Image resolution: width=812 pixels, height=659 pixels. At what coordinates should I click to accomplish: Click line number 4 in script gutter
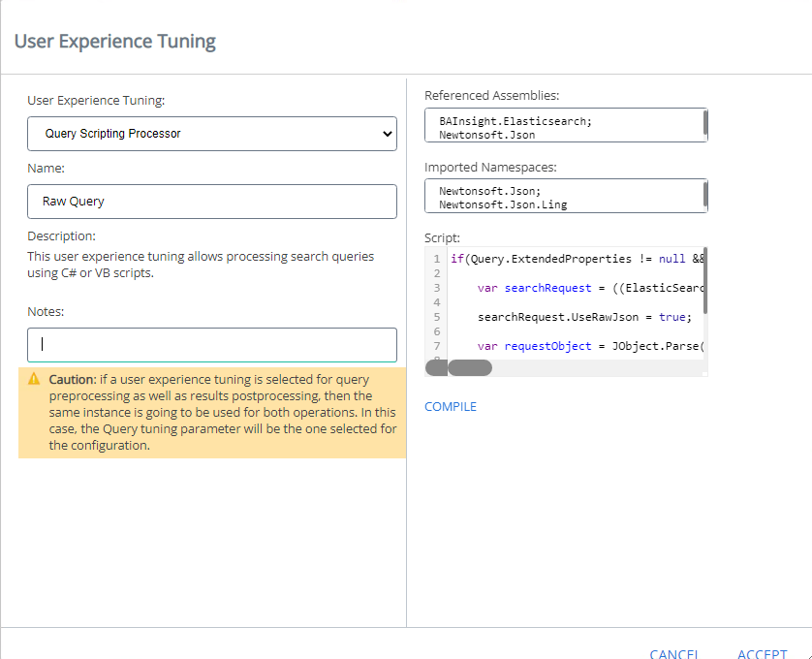pos(437,302)
